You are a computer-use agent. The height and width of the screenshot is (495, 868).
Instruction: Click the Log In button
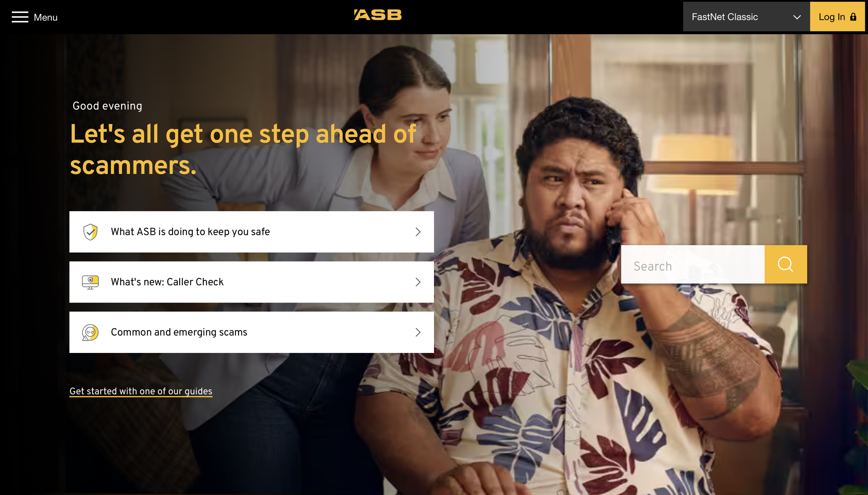(x=837, y=17)
